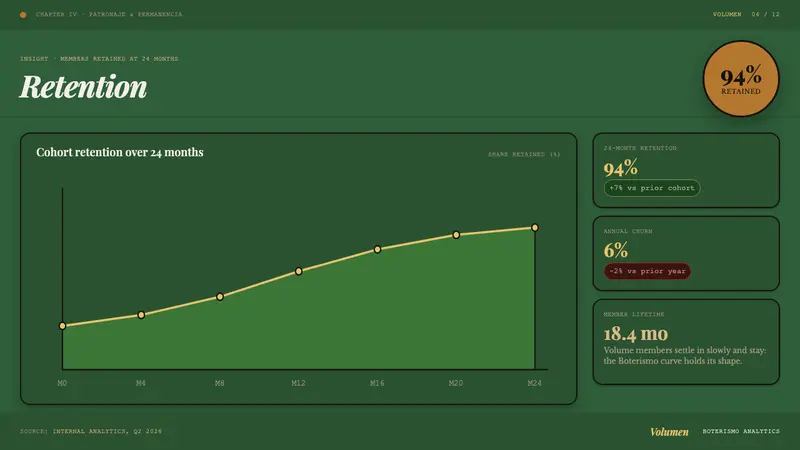The width and height of the screenshot is (800, 450).
Task: Click the 'Retention' slide title
Action: point(83,86)
